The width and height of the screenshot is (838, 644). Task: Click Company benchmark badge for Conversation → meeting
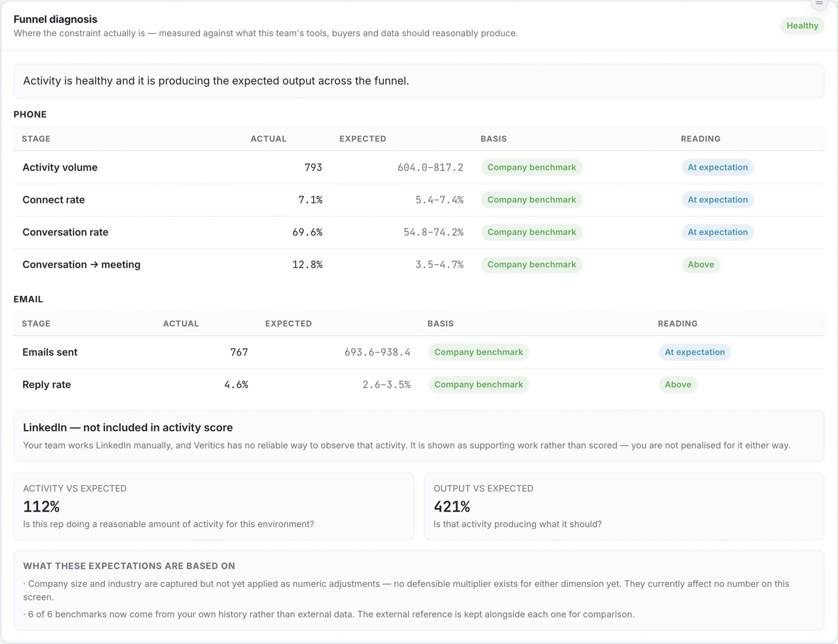pos(532,265)
